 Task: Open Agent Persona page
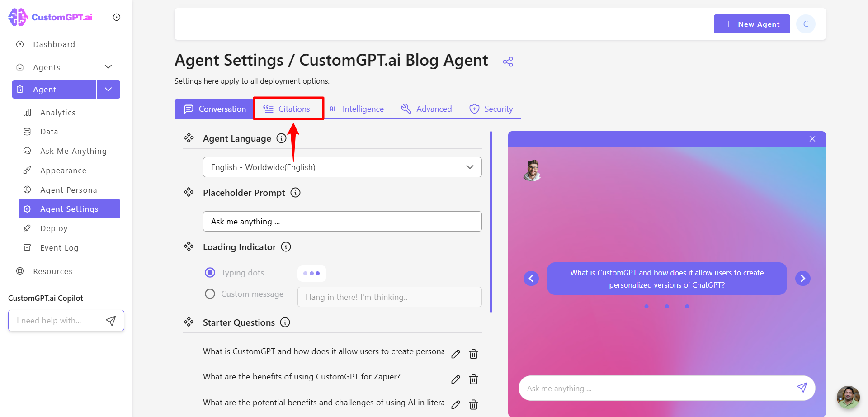(68, 190)
